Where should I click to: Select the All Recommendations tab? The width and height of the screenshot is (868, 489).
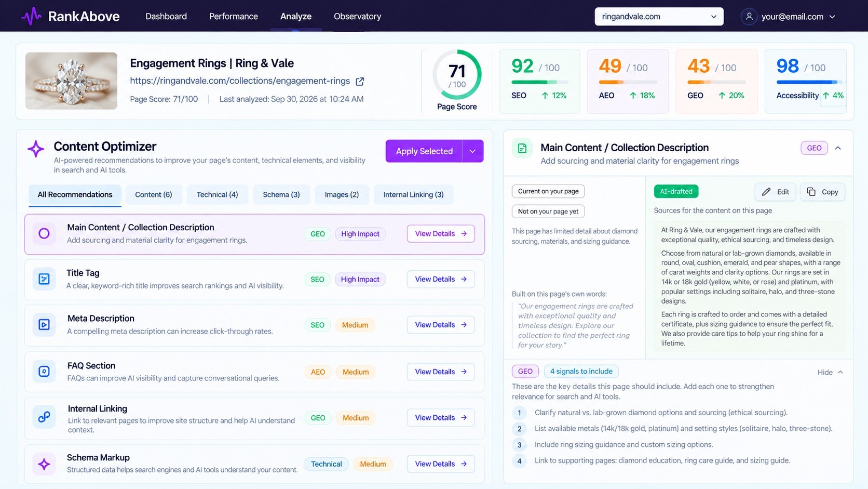click(x=75, y=194)
